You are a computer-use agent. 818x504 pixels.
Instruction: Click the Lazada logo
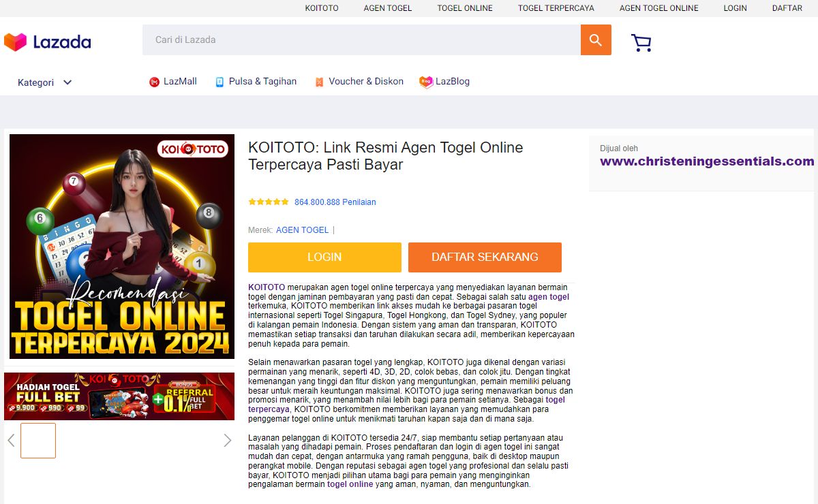click(x=47, y=42)
